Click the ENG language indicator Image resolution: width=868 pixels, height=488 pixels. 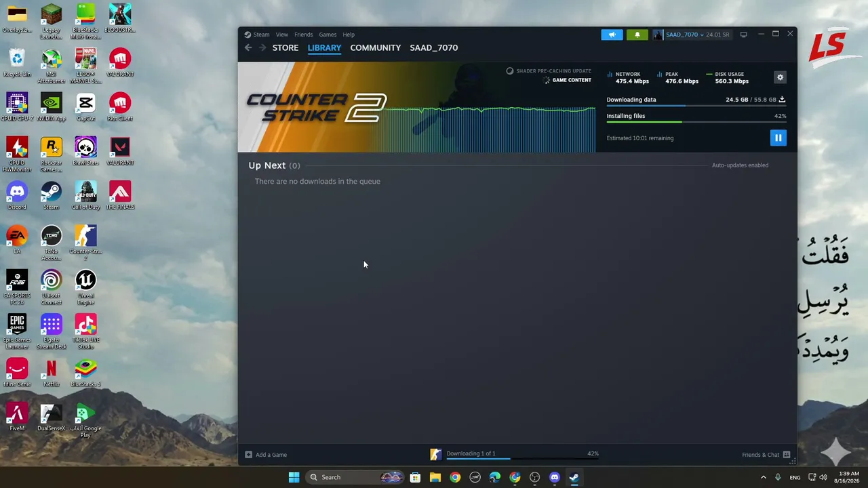[795, 477]
